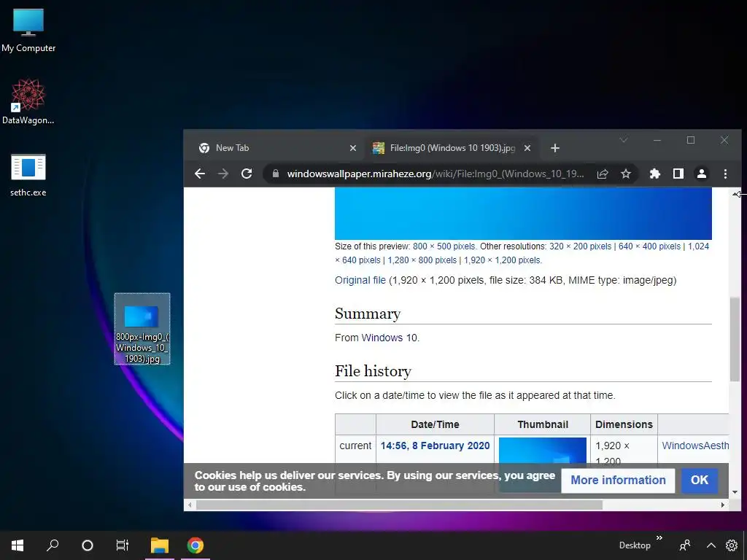This screenshot has height=560, width=747.
Task: Click the vertical scrollbar thumb
Action: [x=735, y=339]
